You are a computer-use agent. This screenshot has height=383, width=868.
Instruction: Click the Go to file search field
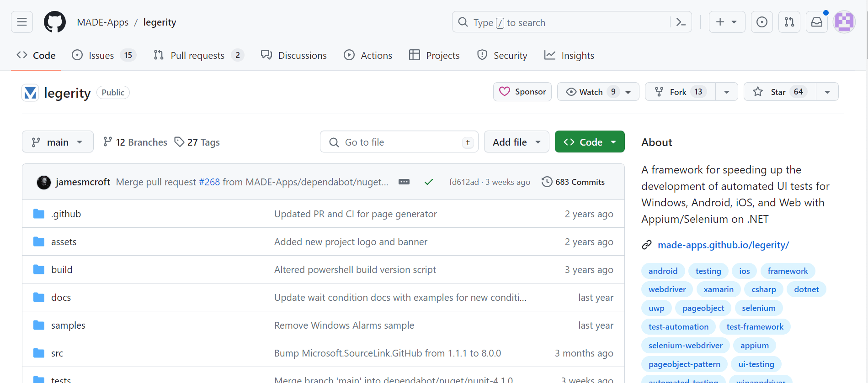(399, 142)
